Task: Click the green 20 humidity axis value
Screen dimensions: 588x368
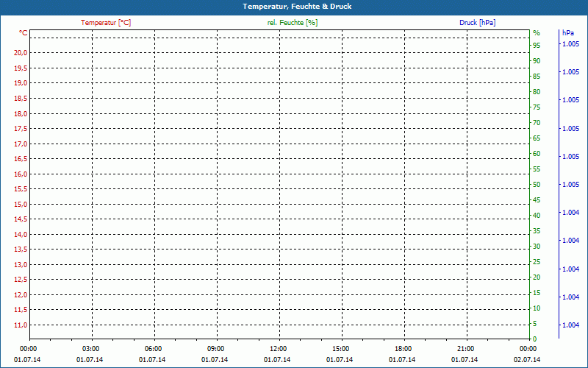Action: pos(537,277)
